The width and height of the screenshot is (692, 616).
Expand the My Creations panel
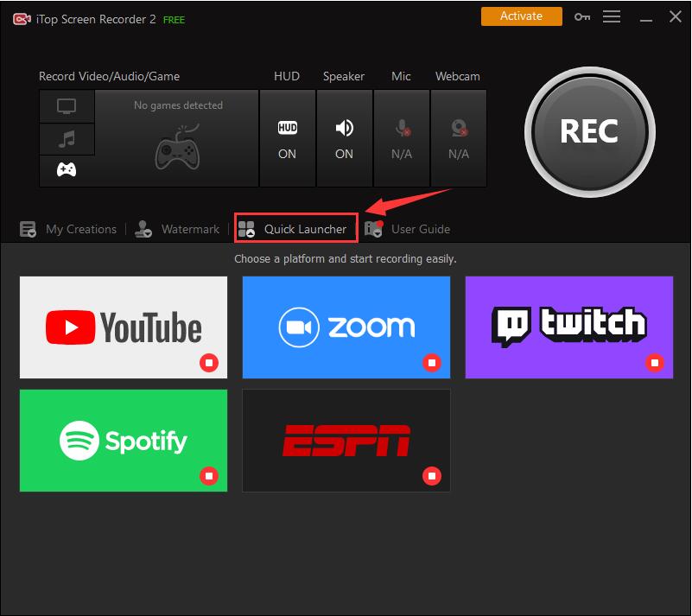(x=69, y=229)
